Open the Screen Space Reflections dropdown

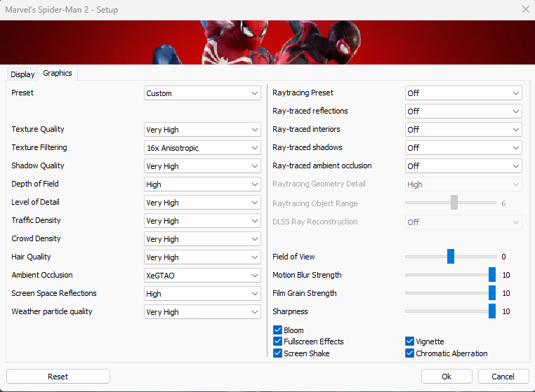[202, 294]
